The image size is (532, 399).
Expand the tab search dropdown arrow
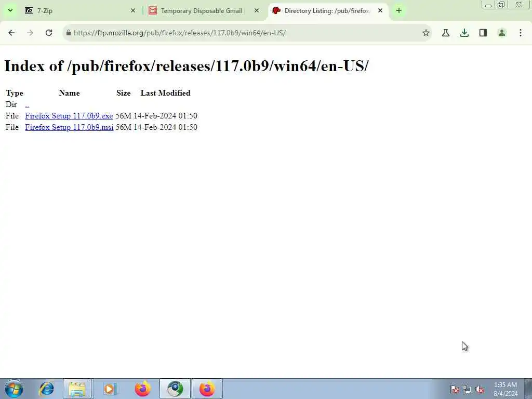10,10
